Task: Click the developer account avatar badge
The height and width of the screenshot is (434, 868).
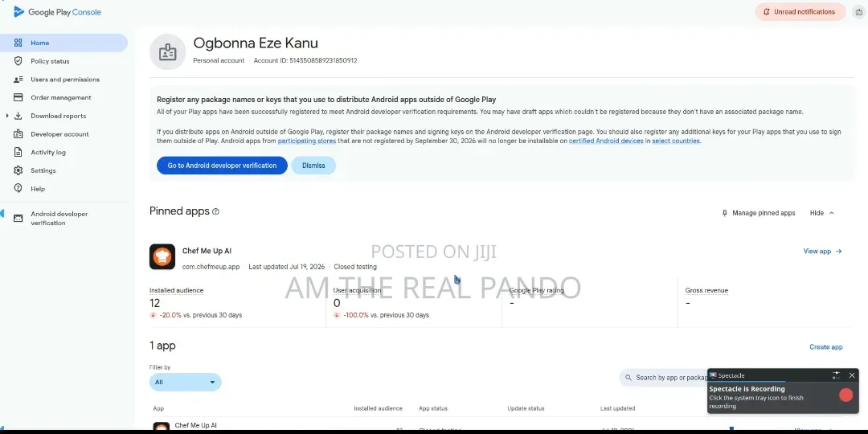Action: [x=168, y=52]
